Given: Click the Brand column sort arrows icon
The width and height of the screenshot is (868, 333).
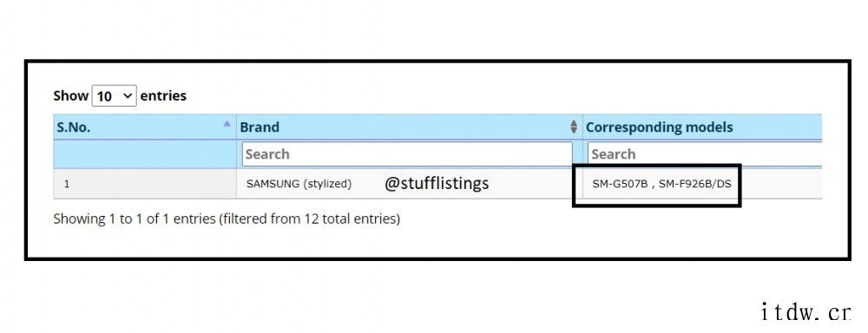Looking at the screenshot, I should point(574,127).
